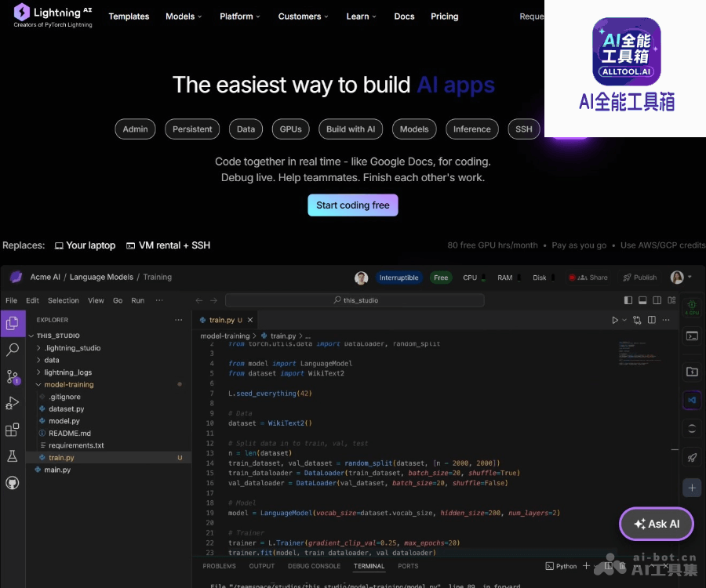Open the Search magnifier in activity bar
706x588 pixels.
[x=13, y=350]
